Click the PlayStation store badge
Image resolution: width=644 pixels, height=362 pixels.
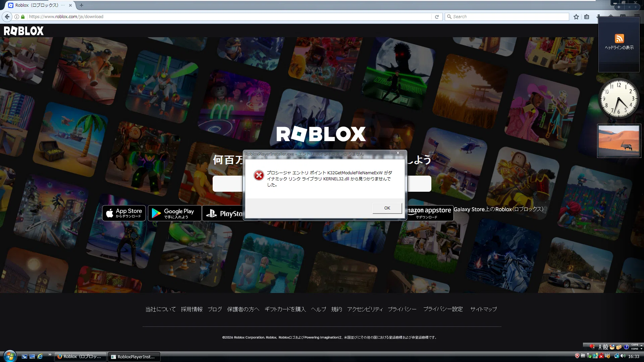click(223, 213)
